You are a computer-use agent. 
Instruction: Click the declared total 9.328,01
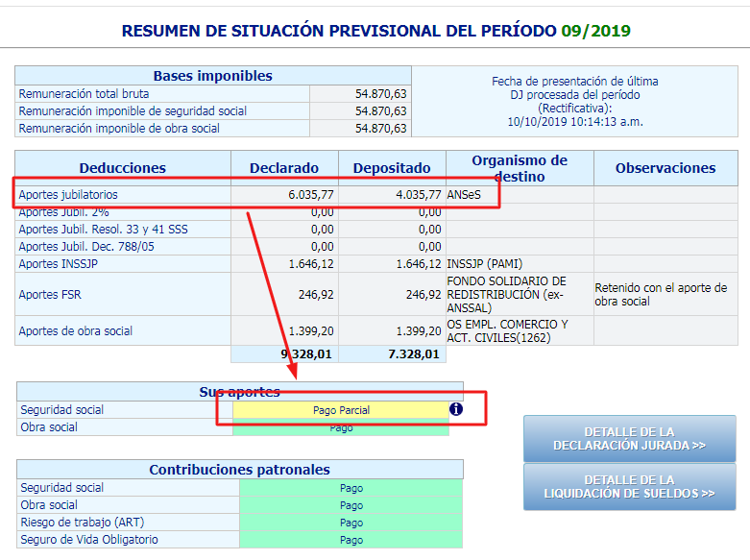coord(307,354)
